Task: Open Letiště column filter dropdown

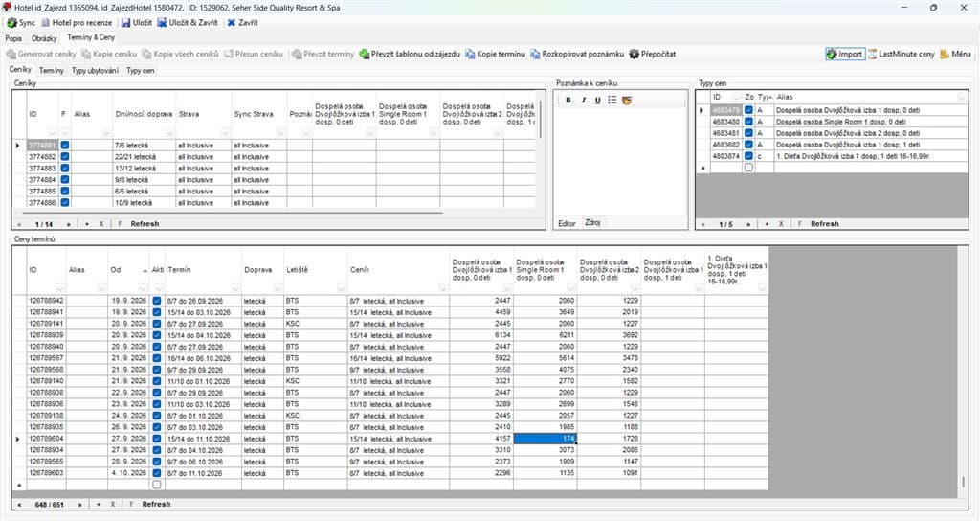Action: click(341, 288)
